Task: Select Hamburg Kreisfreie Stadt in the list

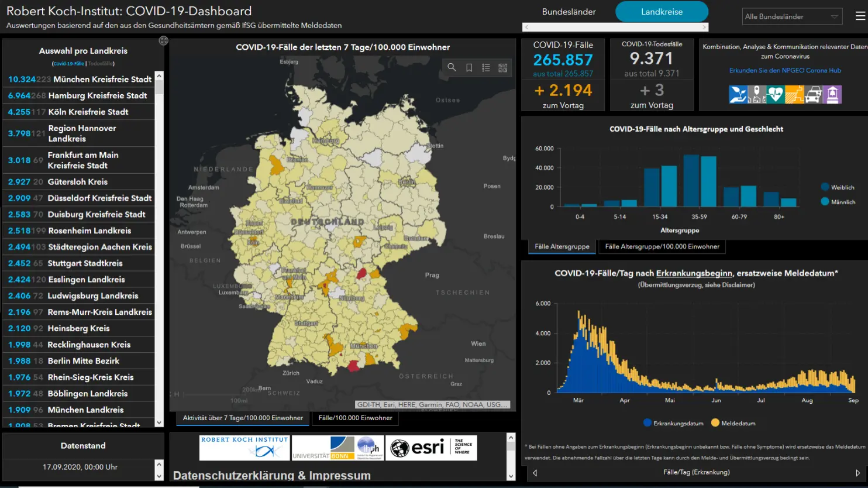Action: 79,95
